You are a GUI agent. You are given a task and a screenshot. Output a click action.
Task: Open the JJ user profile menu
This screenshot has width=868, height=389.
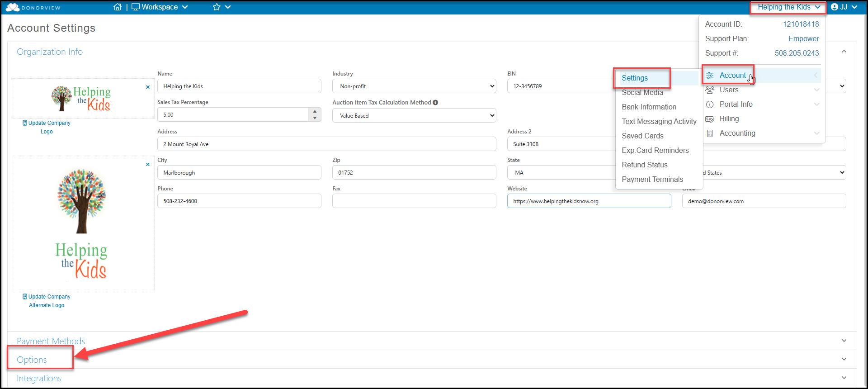(844, 7)
